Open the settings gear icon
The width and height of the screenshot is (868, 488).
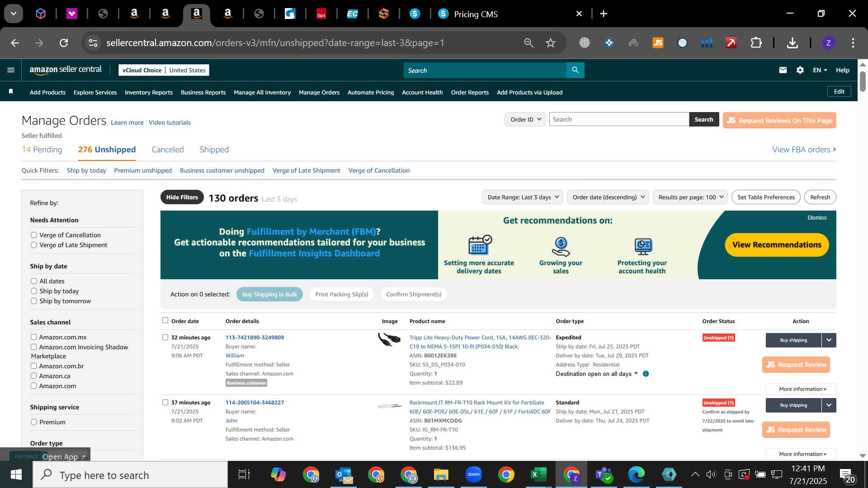(800, 70)
